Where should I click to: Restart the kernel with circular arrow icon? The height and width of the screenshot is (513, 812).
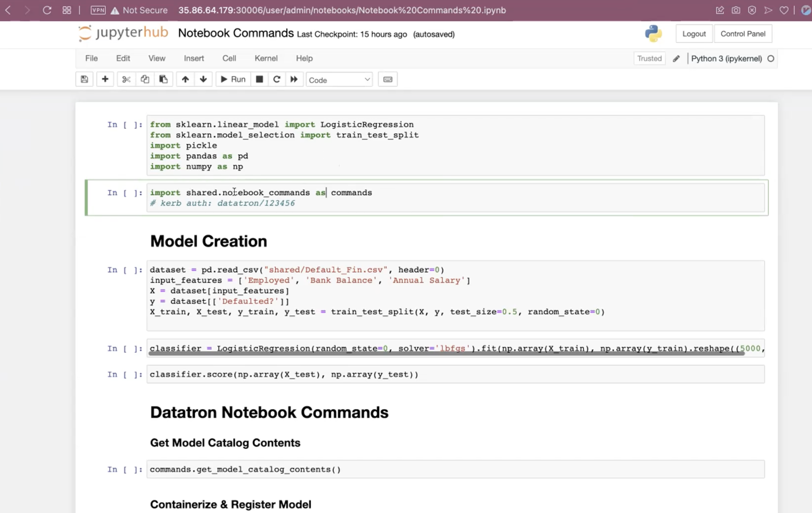pos(277,79)
